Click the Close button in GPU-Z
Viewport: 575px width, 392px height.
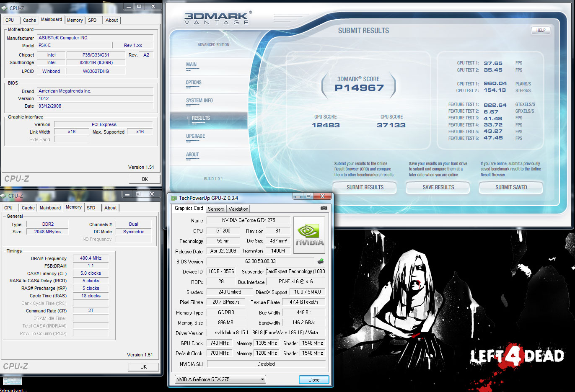[x=314, y=380]
